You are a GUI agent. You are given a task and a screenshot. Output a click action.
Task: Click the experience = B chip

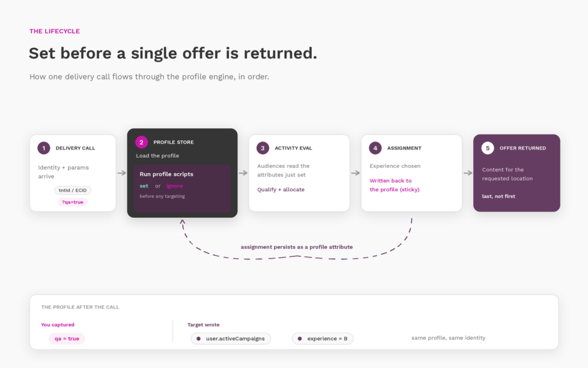[323, 339]
